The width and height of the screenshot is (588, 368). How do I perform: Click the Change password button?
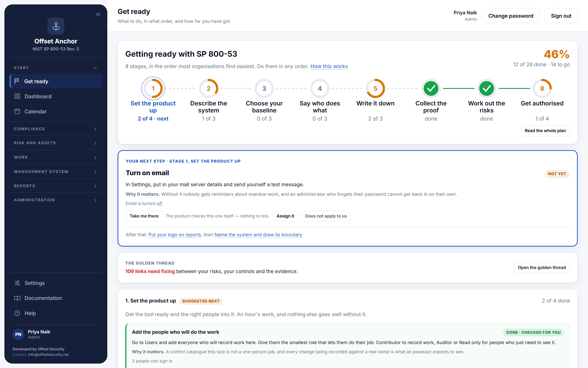[511, 16]
